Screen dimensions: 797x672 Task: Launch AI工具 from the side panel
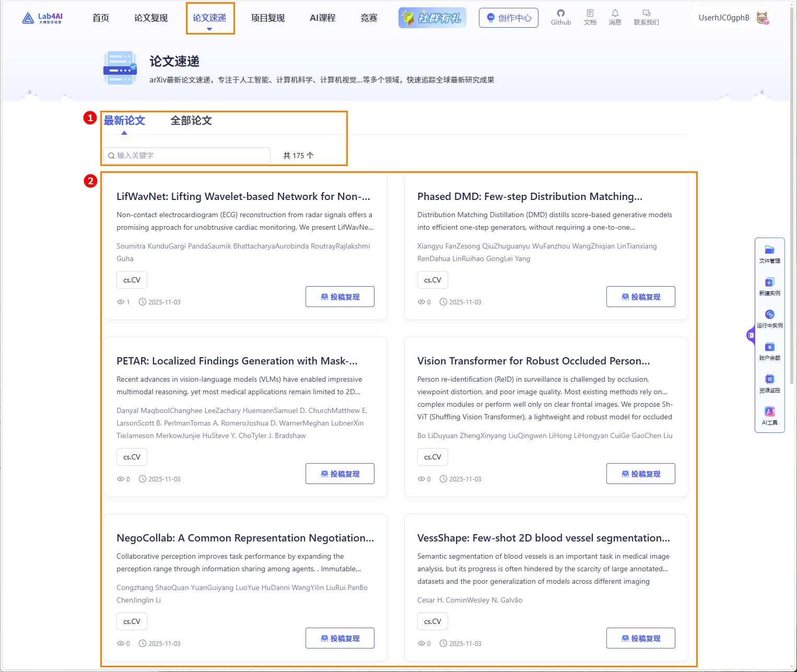tap(769, 416)
